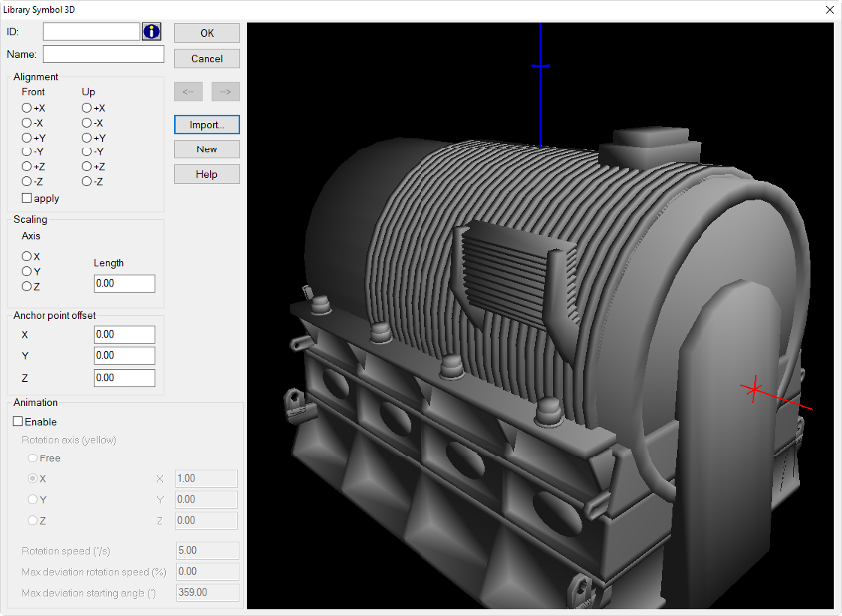
Task: Click the Anchor point offset Z field
Action: (x=125, y=378)
